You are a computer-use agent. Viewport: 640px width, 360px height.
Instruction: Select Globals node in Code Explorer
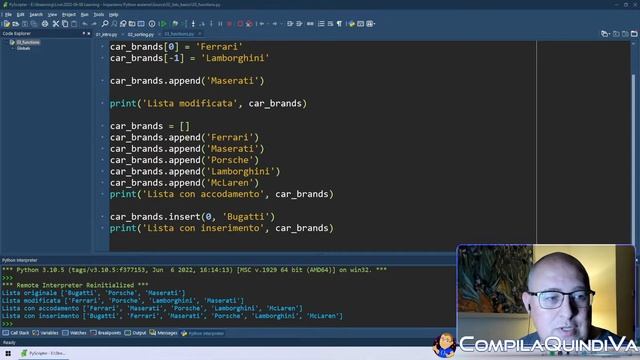[x=23, y=48]
